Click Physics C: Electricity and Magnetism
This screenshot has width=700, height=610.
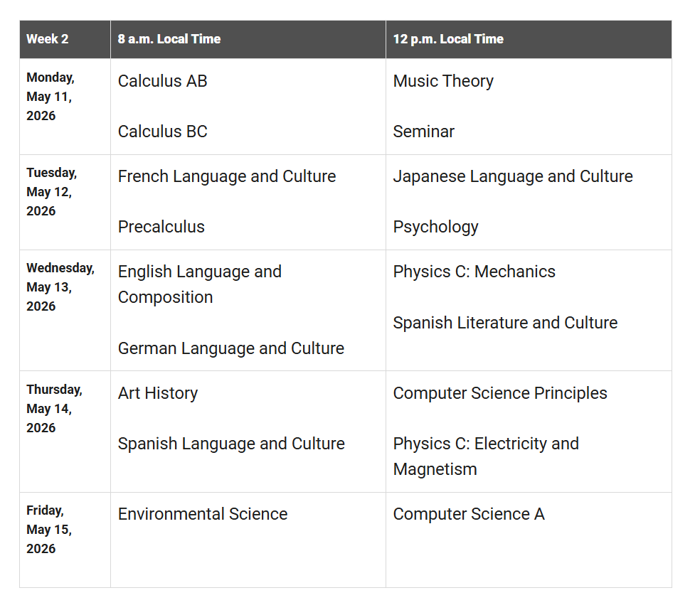click(485, 456)
